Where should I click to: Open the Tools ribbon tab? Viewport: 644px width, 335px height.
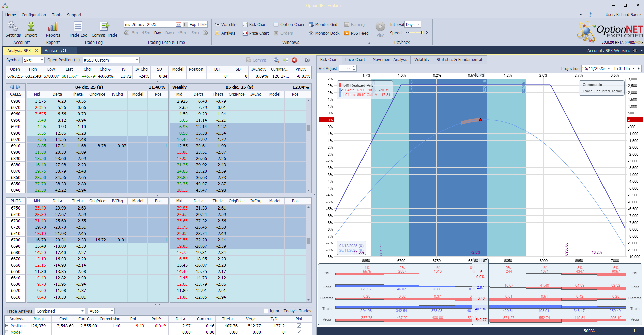coord(57,15)
